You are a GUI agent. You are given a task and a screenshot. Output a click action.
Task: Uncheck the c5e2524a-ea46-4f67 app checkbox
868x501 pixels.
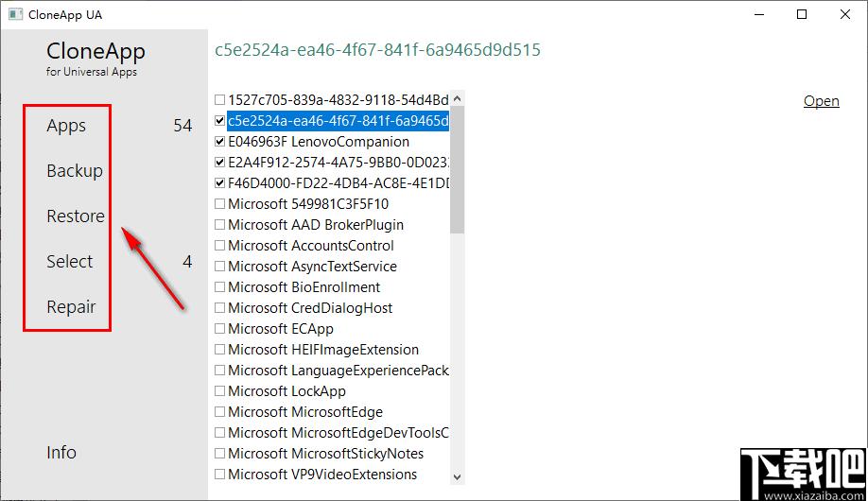click(x=219, y=121)
